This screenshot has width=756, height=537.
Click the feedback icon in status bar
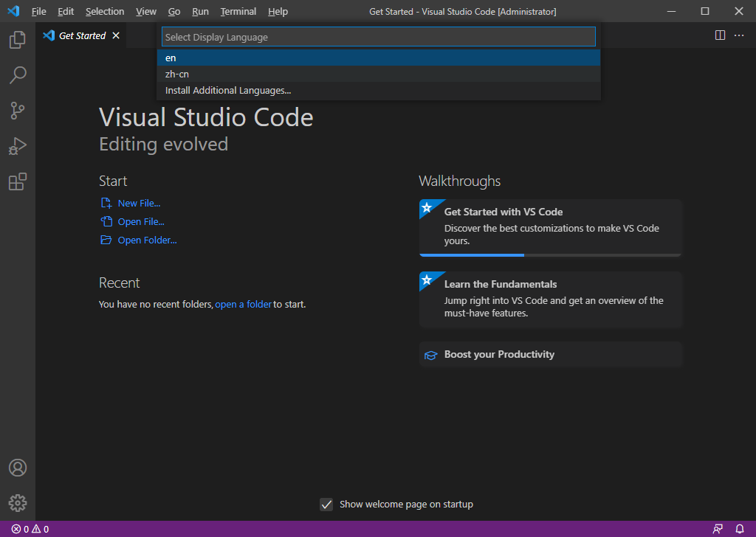(718, 529)
